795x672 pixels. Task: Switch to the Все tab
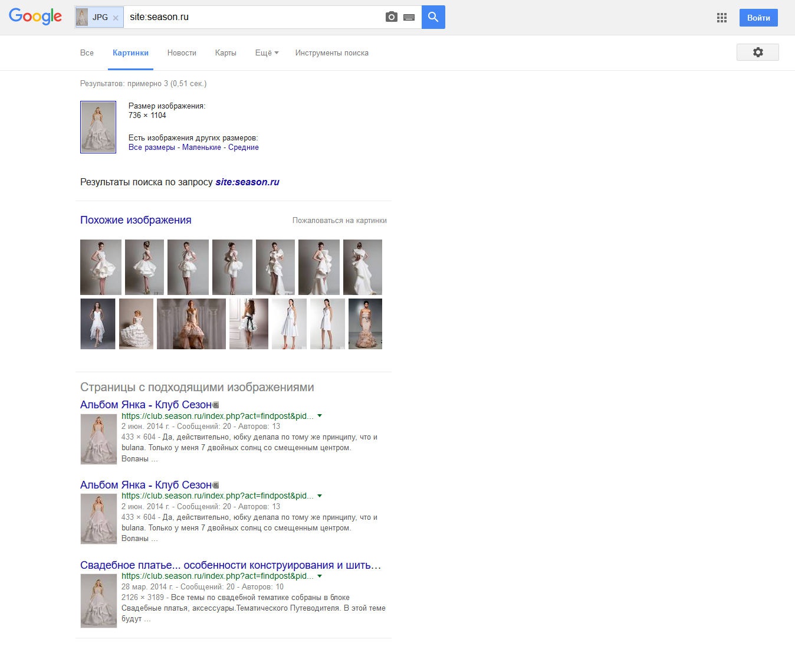(87, 53)
